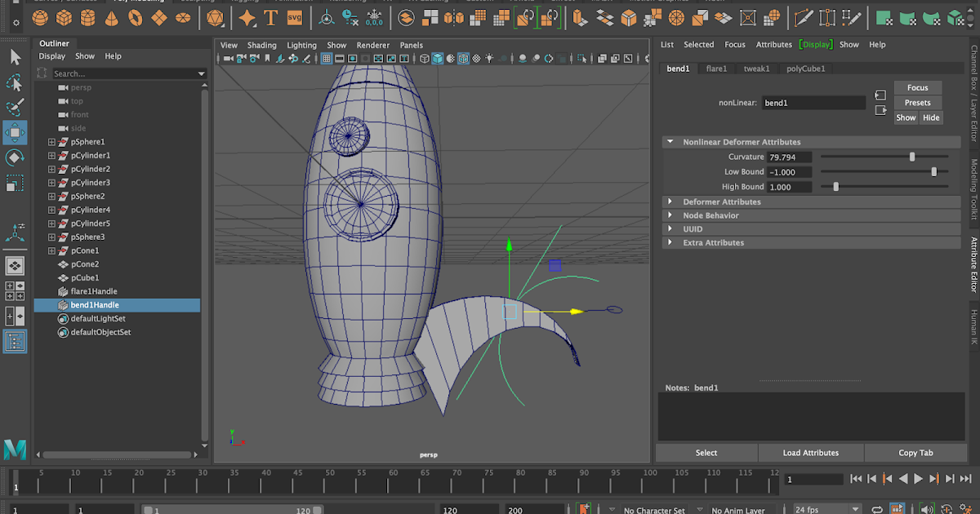Select the Move tool in the toolbox

pyautogui.click(x=14, y=131)
